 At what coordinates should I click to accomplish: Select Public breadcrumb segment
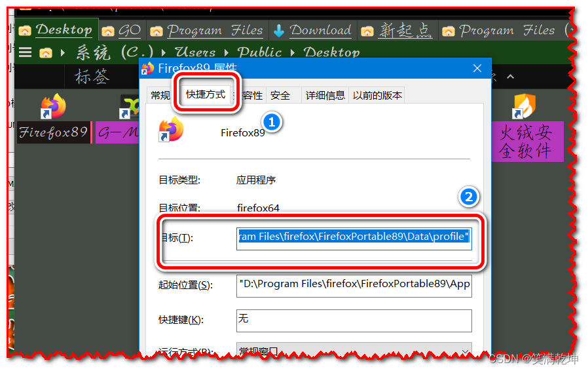point(259,52)
